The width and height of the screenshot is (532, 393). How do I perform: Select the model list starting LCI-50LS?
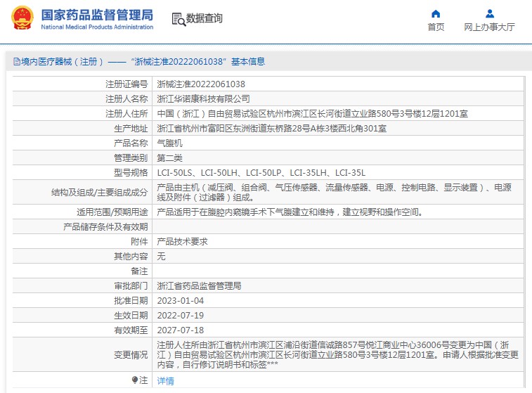(261, 173)
